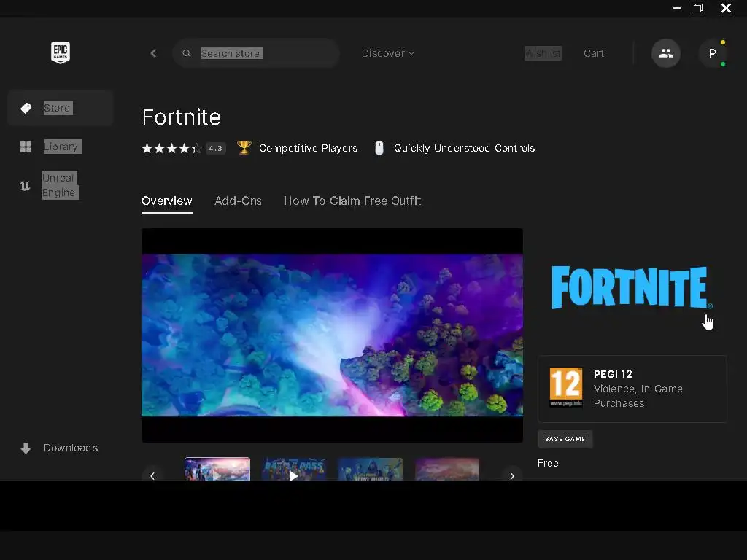Image resolution: width=747 pixels, height=560 pixels.
Task: Click the Fortnite logo image
Action: tap(631, 287)
